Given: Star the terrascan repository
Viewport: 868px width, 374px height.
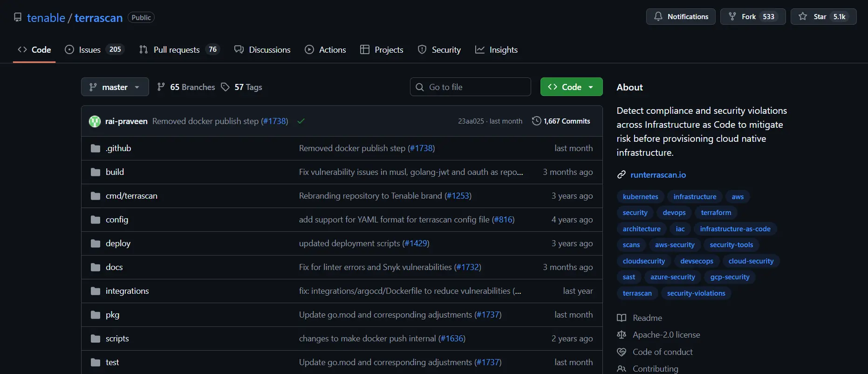Looking at the screenshot, I should 824,17.
